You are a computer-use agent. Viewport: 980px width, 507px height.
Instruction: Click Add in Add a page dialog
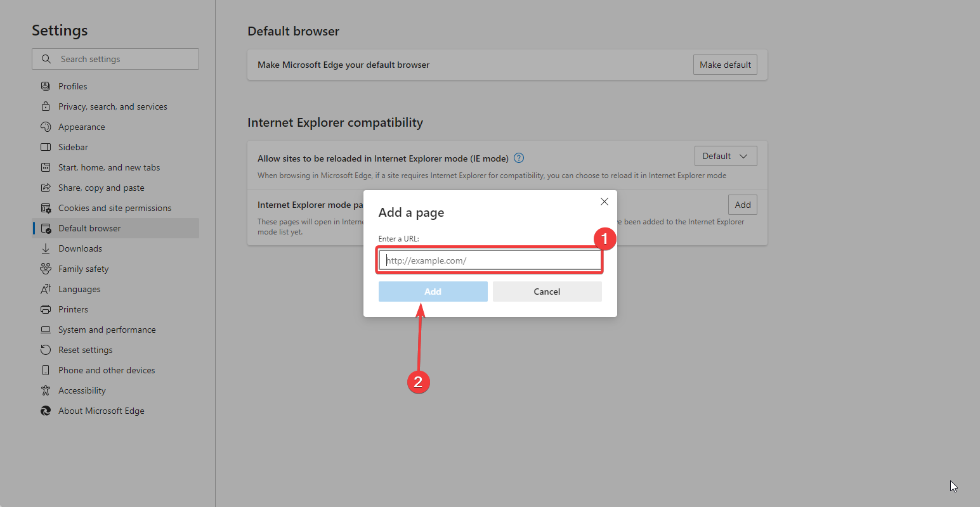click(x=433, y=292)
